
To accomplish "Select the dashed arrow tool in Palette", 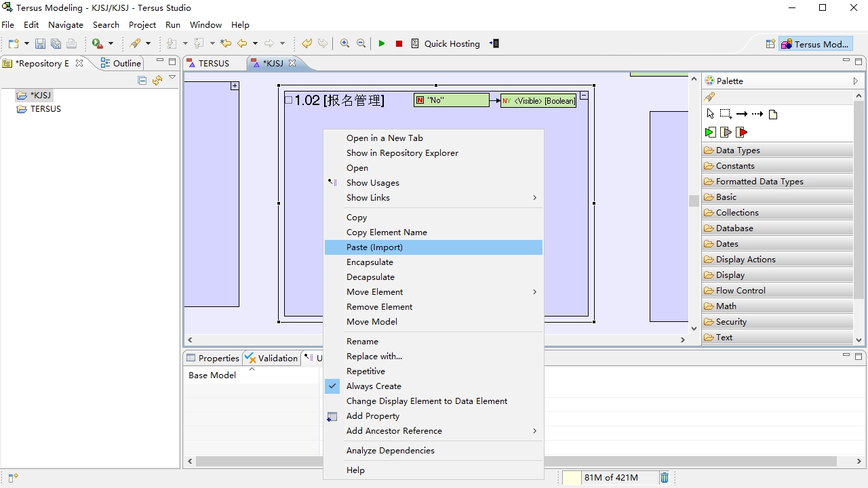I will pos(757,114).
